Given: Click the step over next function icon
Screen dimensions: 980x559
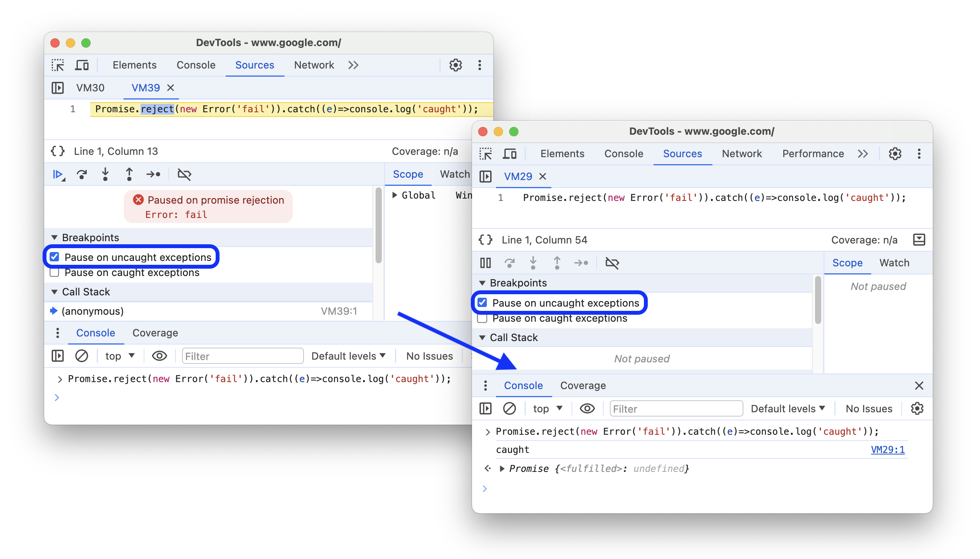Looking at the screenshot, I should click(x=83, y=176).
